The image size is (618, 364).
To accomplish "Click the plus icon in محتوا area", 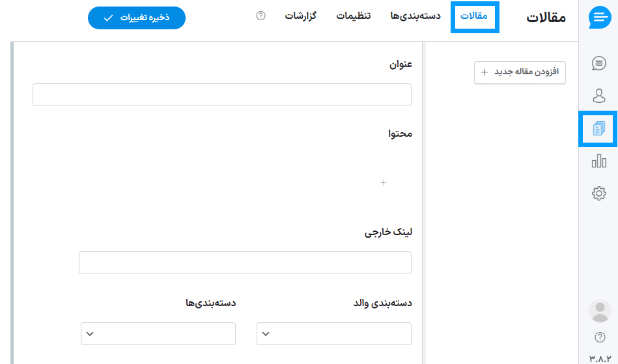I will tap(383, 183).
